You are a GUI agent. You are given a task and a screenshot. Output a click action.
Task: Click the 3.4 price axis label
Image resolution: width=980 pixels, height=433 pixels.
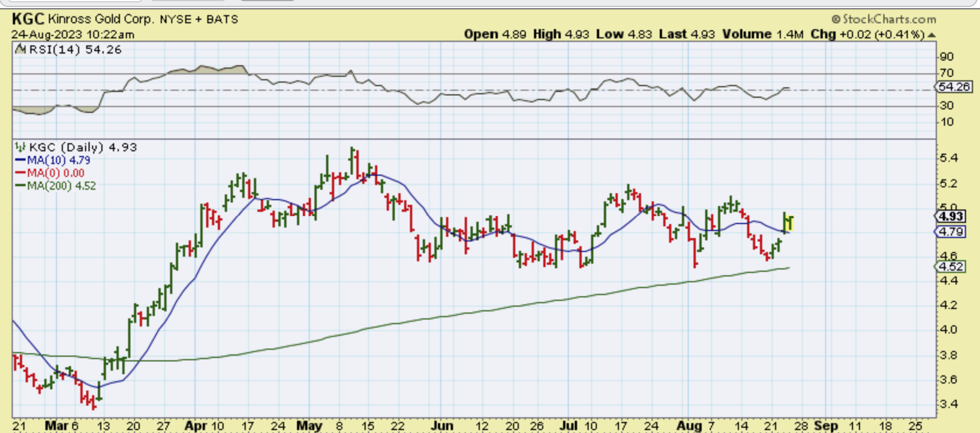tap(949, 404)
